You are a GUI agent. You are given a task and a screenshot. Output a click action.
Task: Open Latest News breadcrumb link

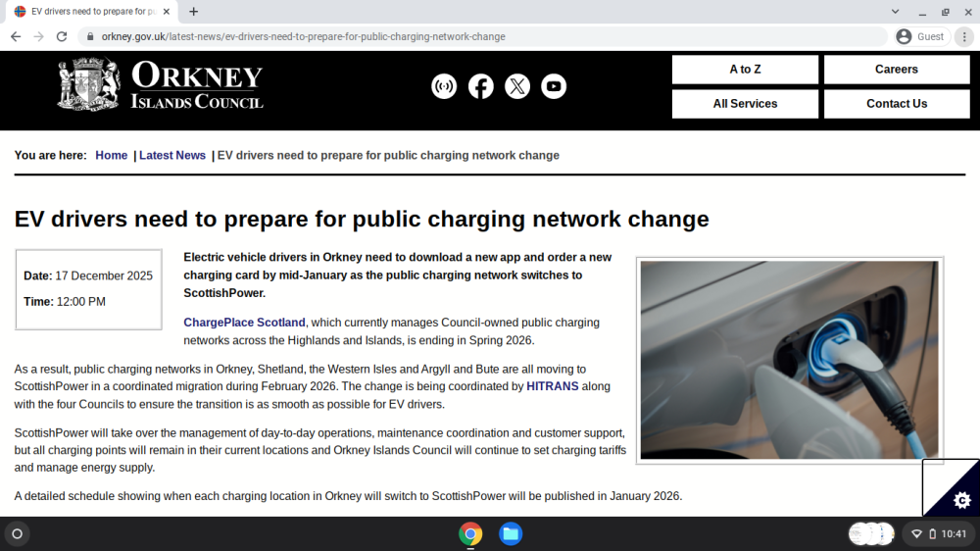point(172,155)
